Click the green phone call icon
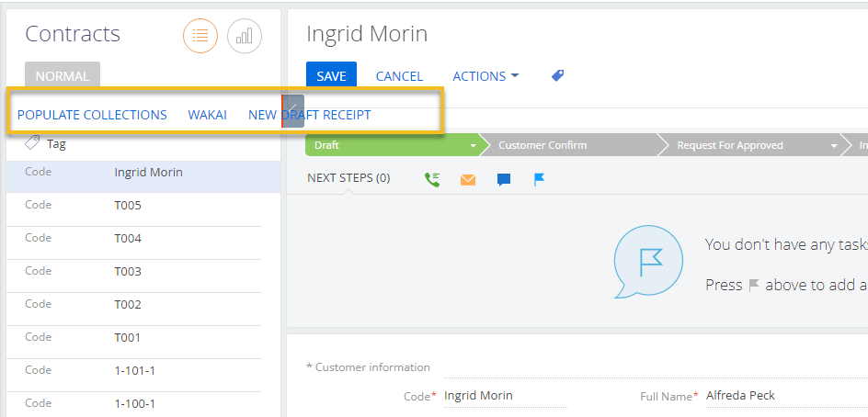This screenshot has height=417, width=868. pos(432,179)
